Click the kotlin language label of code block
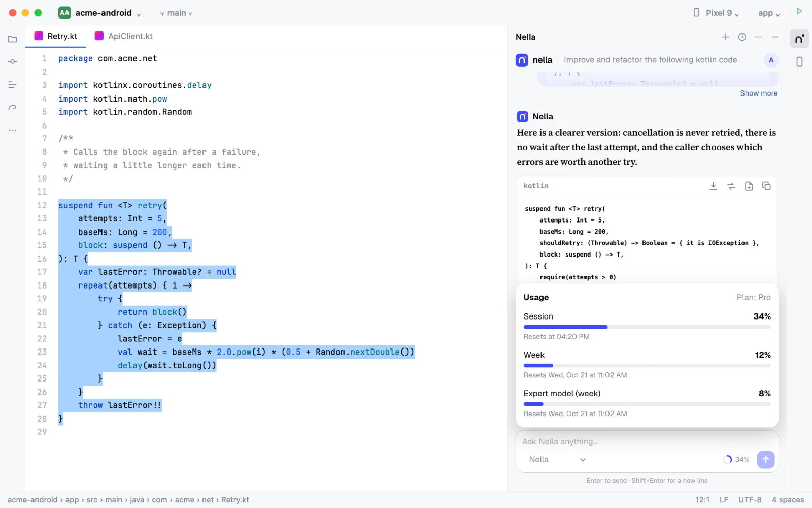 (x=536, y=186)
